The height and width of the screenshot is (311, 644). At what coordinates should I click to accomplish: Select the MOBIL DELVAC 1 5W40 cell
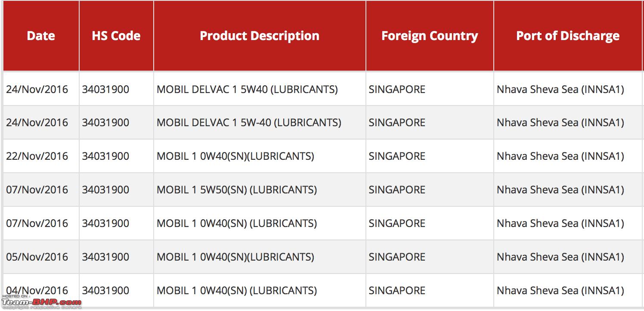[x=260, y=89]
